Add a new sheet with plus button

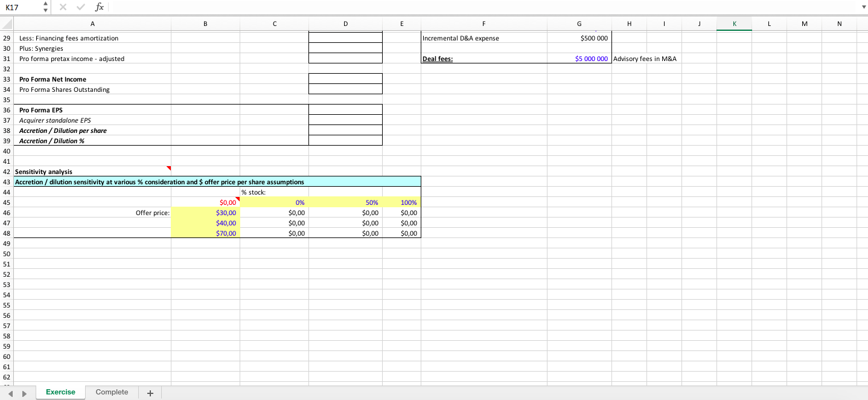point(150,393)
